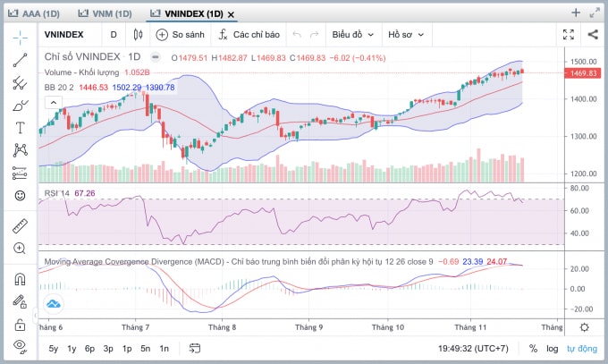
Task: Expand the chart panel with diagonal arrows
Action: click(595, 13)
